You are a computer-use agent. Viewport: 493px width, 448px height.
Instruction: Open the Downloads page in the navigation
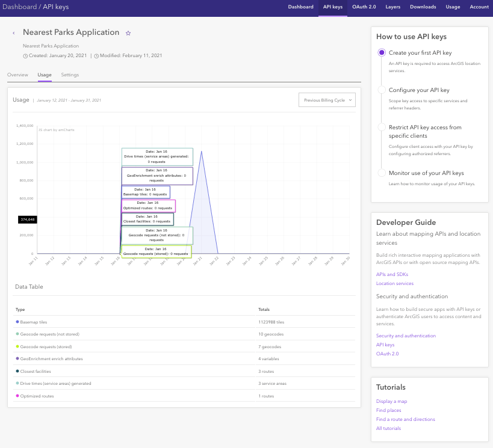click(423, 7)
